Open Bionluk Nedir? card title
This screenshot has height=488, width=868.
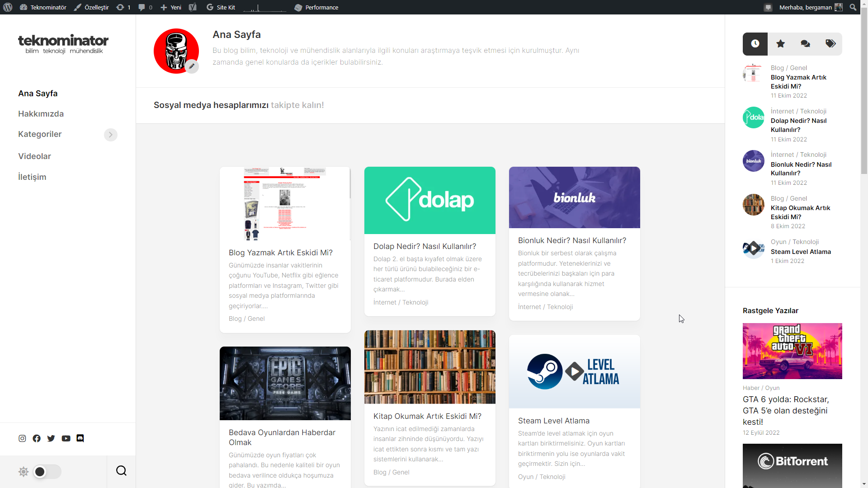click(572, 240)
